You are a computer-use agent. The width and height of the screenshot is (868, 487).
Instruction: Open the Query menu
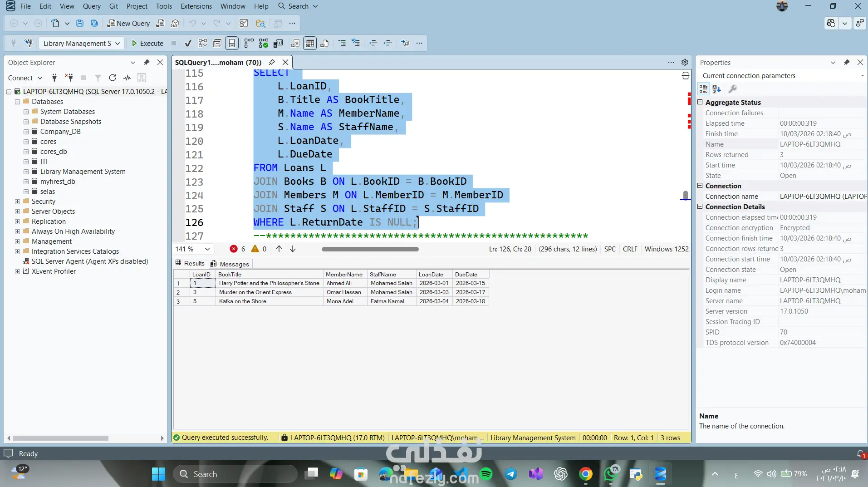(x=92, y=6)
